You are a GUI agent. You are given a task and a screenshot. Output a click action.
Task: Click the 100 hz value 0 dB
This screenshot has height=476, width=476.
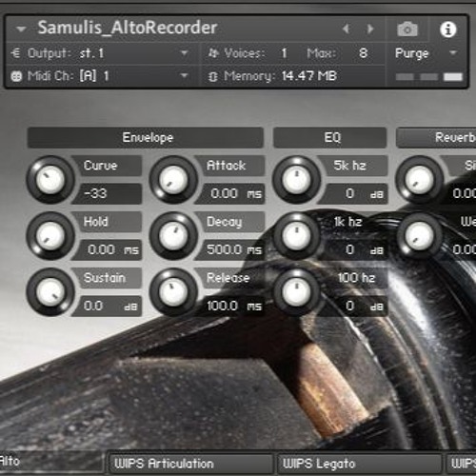(x=354, y=306)
